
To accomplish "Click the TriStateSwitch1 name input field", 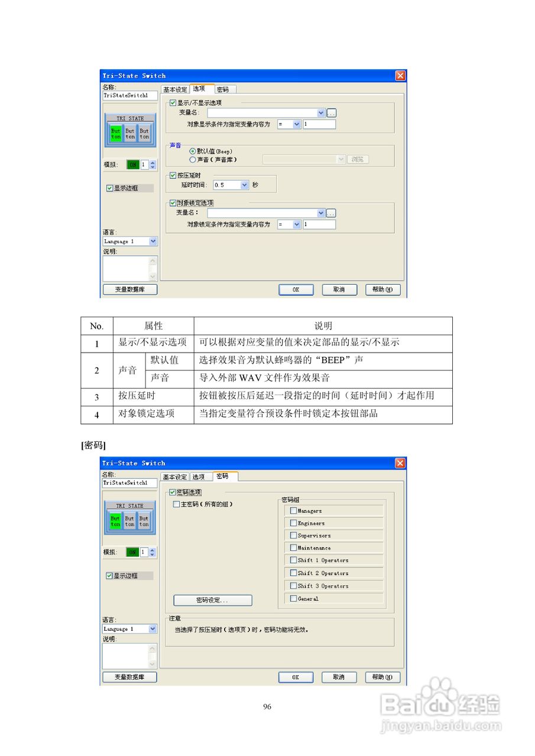I will tap(129, 94).
